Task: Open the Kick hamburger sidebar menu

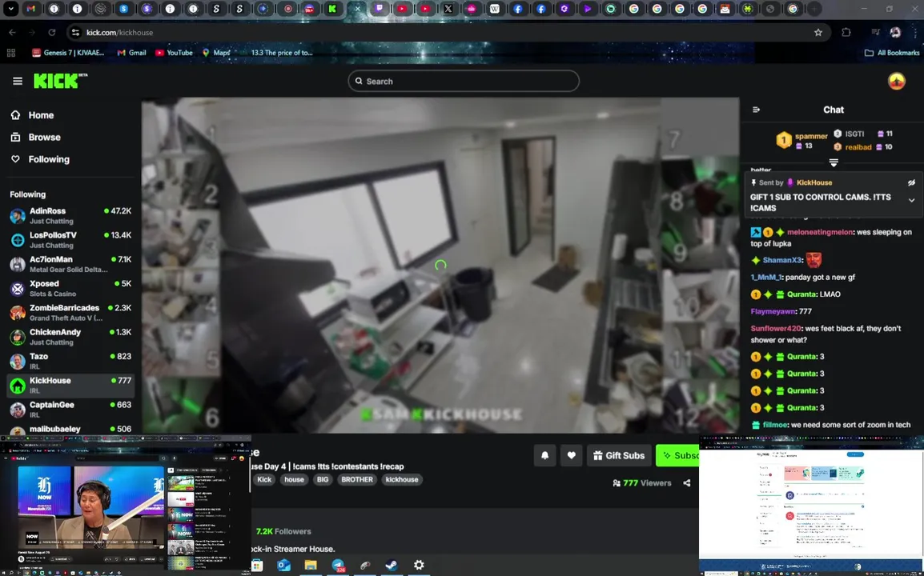Action: click(x=18, y=82)
